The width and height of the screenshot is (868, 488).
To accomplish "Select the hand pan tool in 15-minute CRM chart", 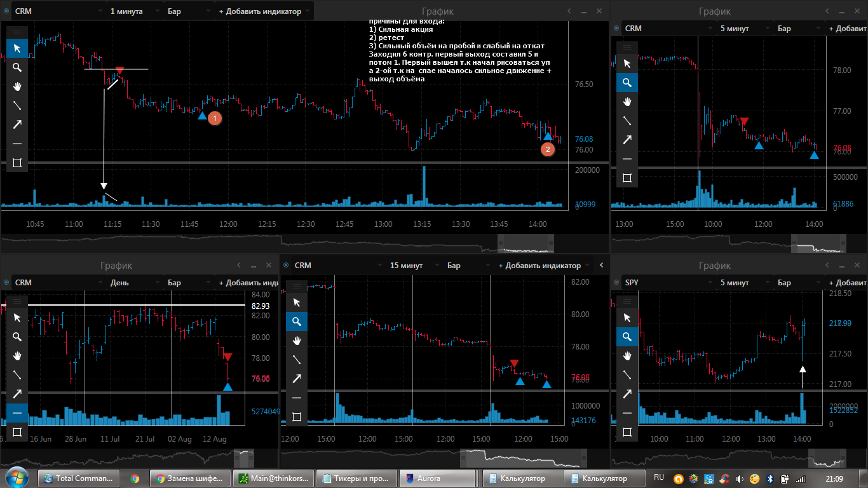I will (297, 341).
